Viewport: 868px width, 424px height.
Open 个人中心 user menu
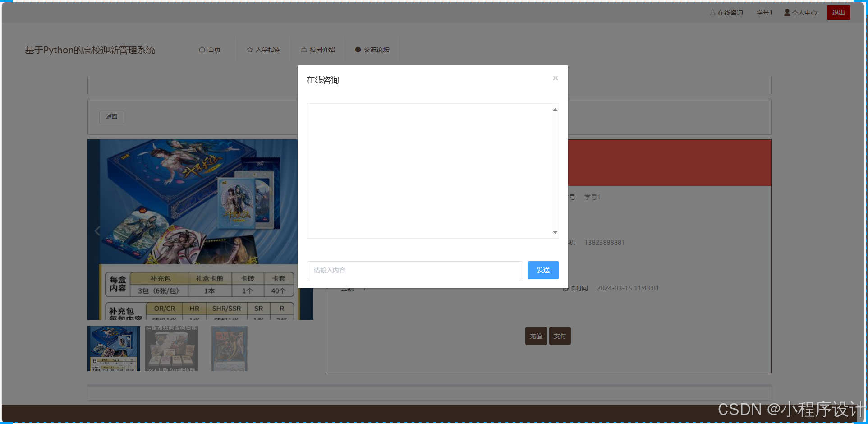coord(800,13)
